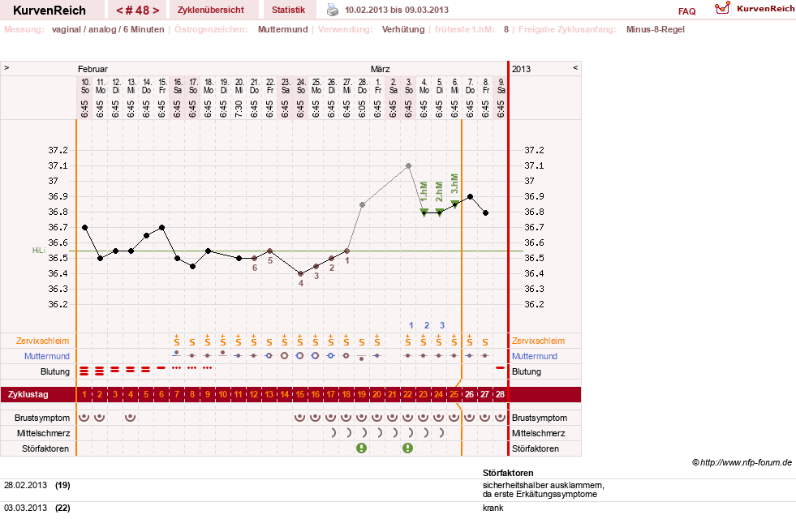Click bleeding icon on cycle day 28

coord(500,367)
